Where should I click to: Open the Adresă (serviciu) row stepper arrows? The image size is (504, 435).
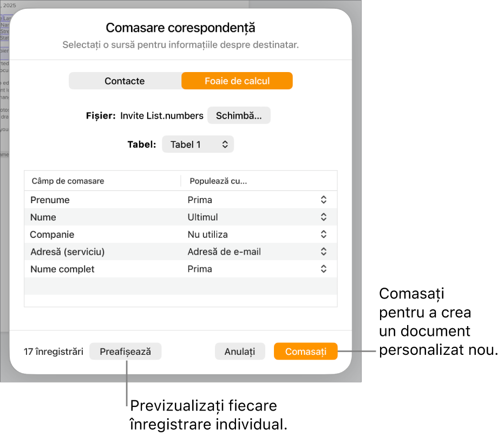(x=324, y=251)
